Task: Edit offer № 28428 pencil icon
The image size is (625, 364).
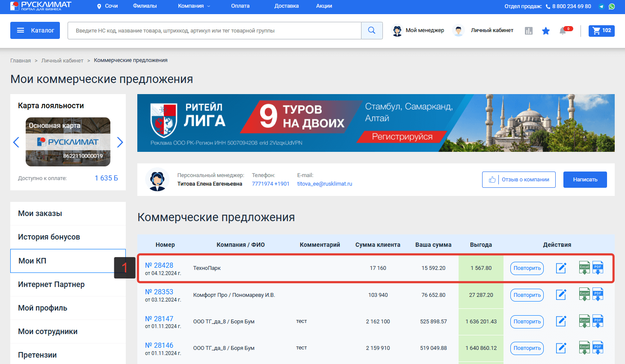Action: tap(561, 268)
